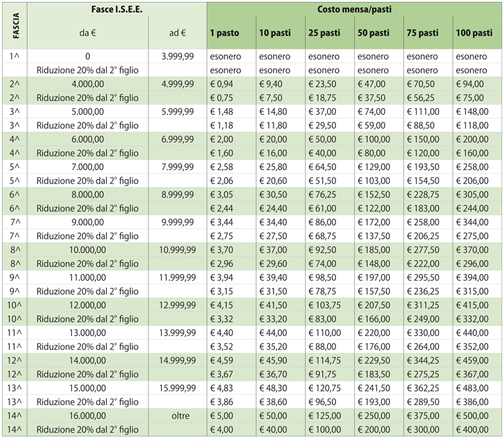Viewport: 504px width, 438px height.
Task: Select the 'ad €' subheader cell
Action: point(177,32)
